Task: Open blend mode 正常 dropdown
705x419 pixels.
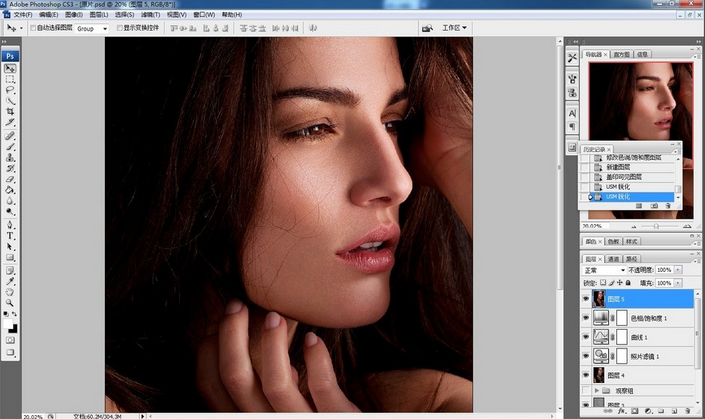Action: 604,270
